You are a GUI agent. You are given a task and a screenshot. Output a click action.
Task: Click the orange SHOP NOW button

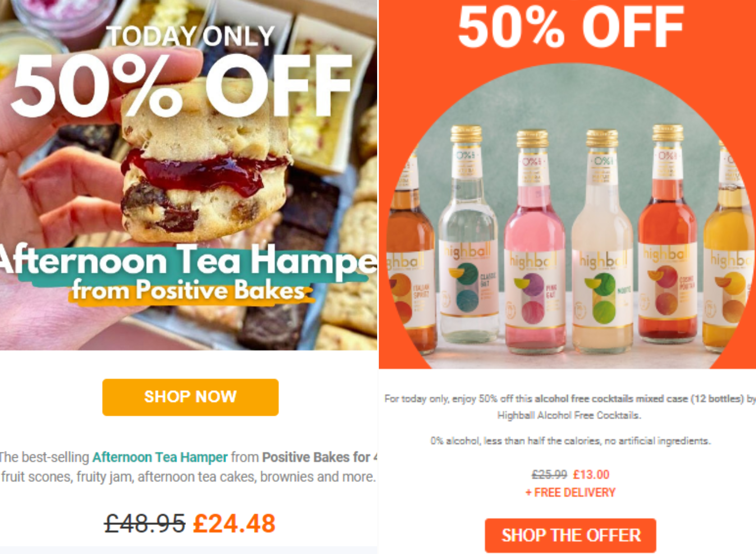[x=190, y=397]
